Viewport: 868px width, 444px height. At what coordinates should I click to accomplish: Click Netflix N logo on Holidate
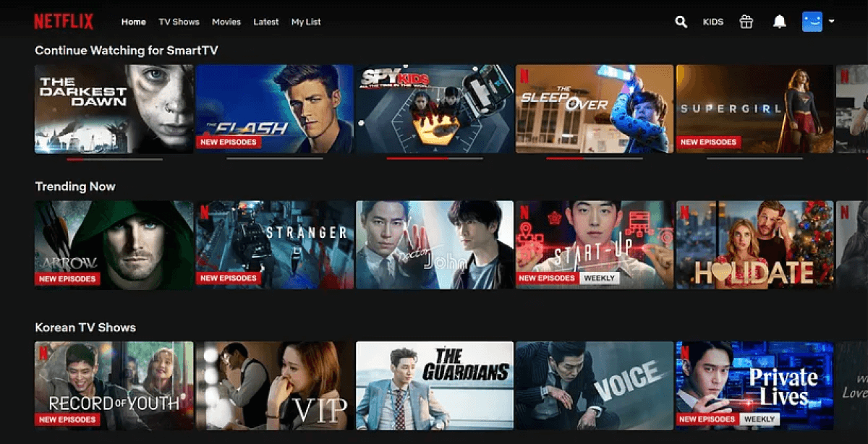[x=684, y=211]
